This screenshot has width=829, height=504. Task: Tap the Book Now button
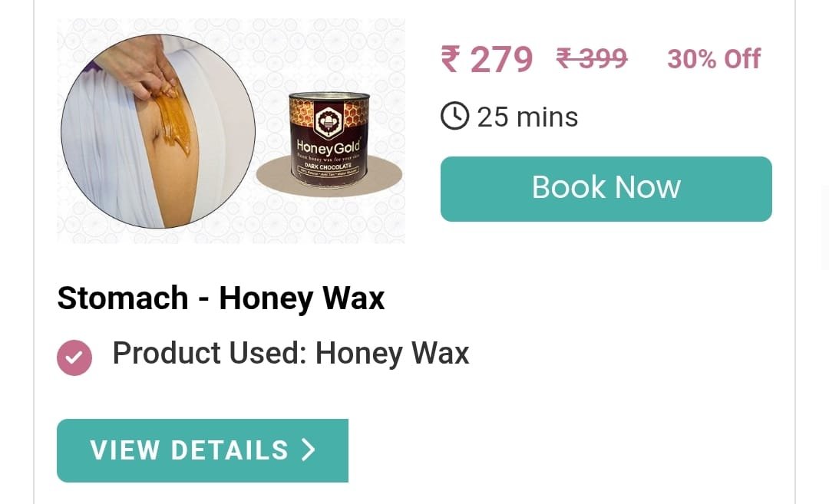click(x=606, y=189)
